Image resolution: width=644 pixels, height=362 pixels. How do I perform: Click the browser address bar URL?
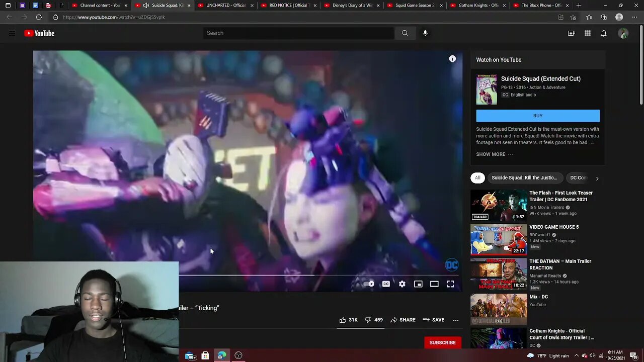pyautogui.click(x=114, y=17)
